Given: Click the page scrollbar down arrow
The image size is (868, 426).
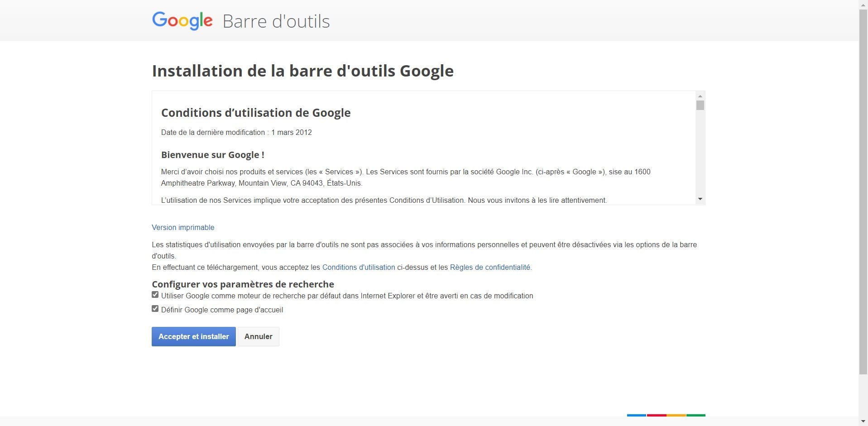Looking at the screenshot, I should coord(863,421).
